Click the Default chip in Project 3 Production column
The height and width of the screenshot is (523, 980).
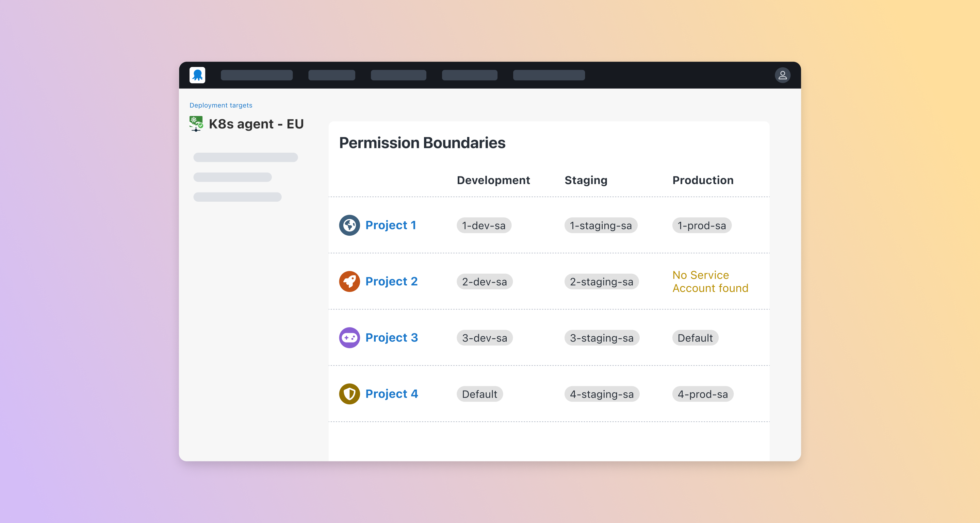click(695, 338)
